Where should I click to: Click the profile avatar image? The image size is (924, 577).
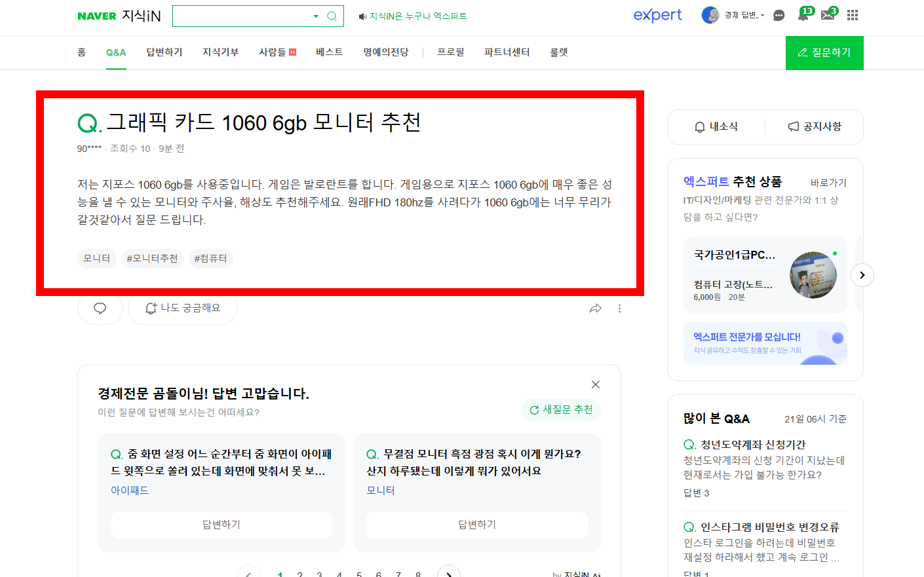click(710, 15)
